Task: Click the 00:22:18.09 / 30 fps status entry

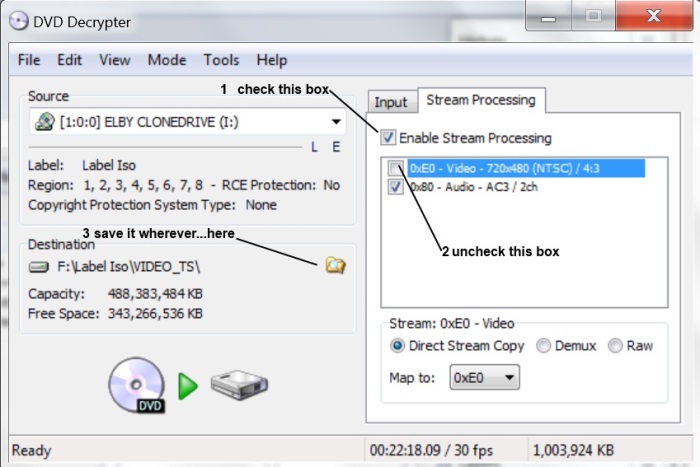Action: (431, 450)
